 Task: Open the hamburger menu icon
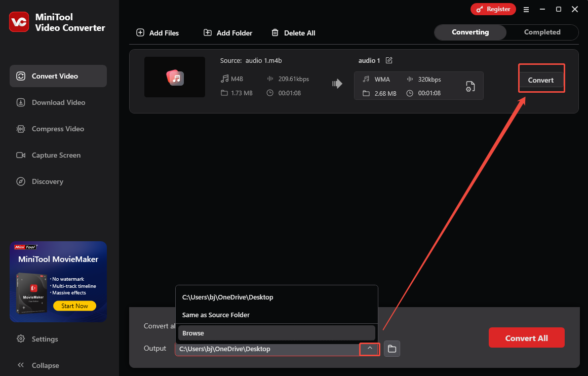click(x=526, y=10)
